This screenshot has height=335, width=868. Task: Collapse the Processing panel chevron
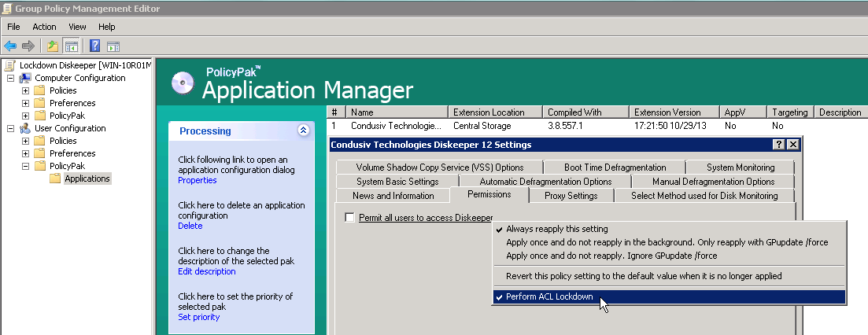click(303, 131)
